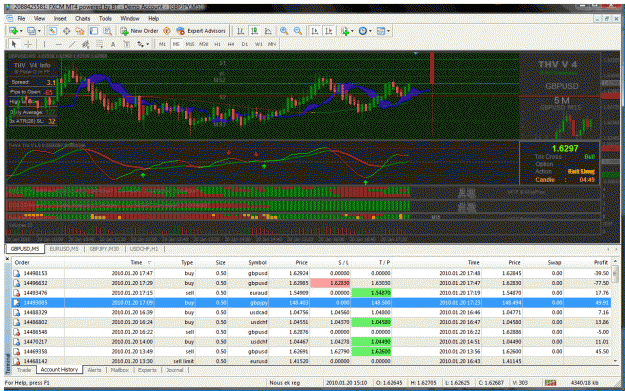Viewport: 625px width, 391px height.
Task: Toggle chart auto scroll icon
Action: pos(315,31)
